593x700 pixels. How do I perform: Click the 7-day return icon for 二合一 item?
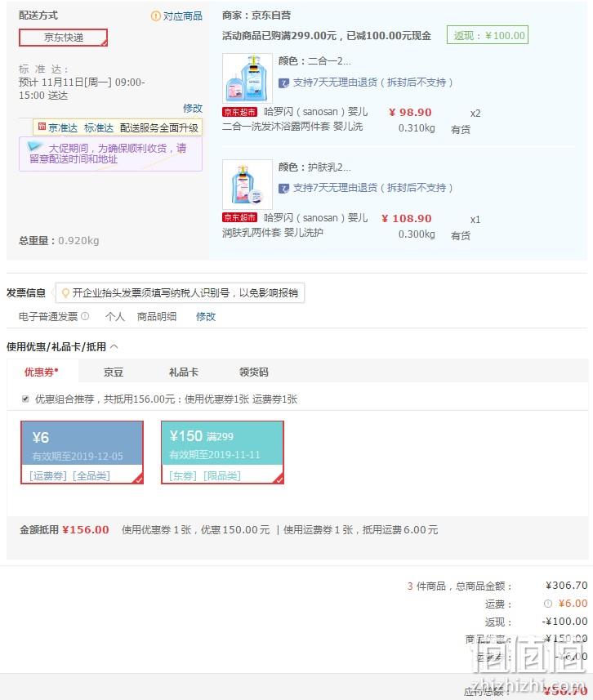(x=283, y=83)
